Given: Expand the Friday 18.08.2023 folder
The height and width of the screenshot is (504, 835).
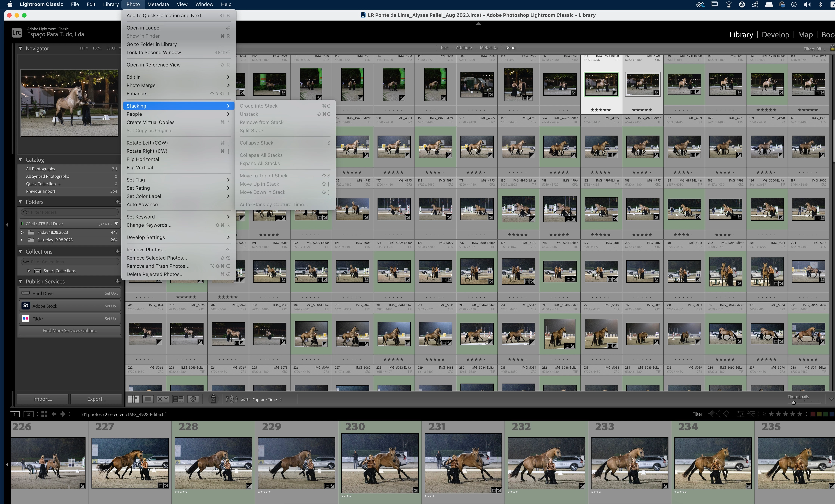Looking at the screenshot, I should click(23, 232).
